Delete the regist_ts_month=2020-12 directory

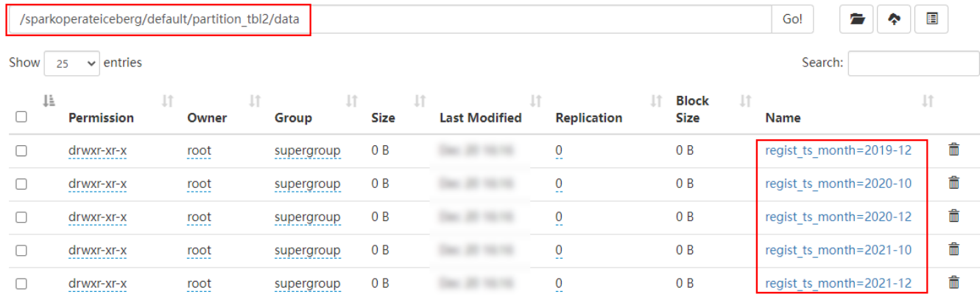953,217
